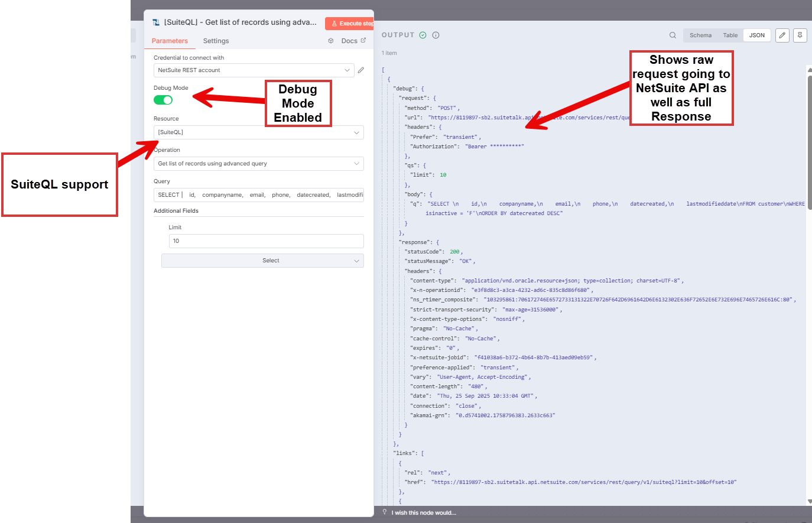Select the Schema output view button
The width and height of the screenshot is (812, 523).
pyautogui.click(x=700, y=35)
